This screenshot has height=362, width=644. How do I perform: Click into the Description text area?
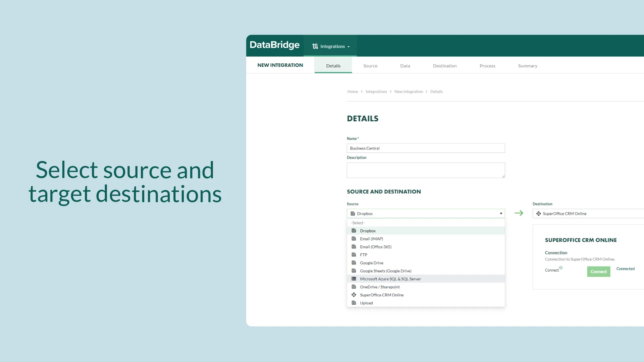(x=425, y=170)
